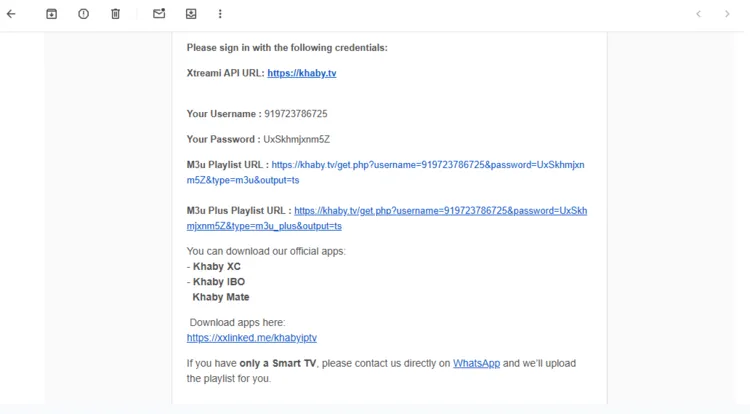This screenshot has height=414, width=750.
Task: Click the 'Khaby IBO' app name
Action: tap(219, 282)
